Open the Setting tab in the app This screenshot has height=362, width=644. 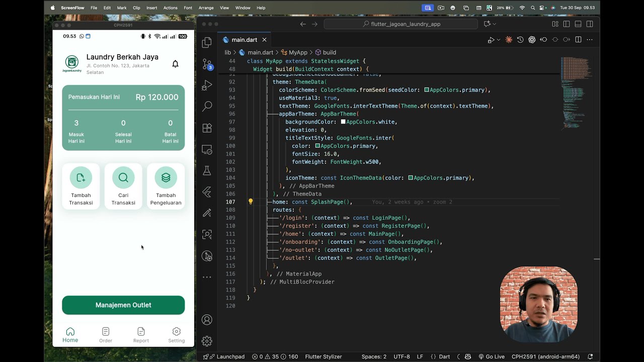pyautogui.click(x=176, y=335)
